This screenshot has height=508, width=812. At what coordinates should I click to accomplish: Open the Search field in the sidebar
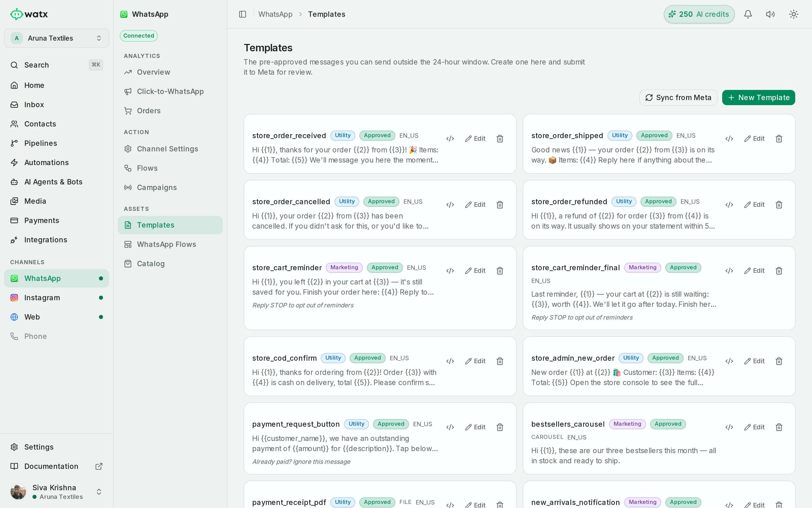(x=56, y=65)
